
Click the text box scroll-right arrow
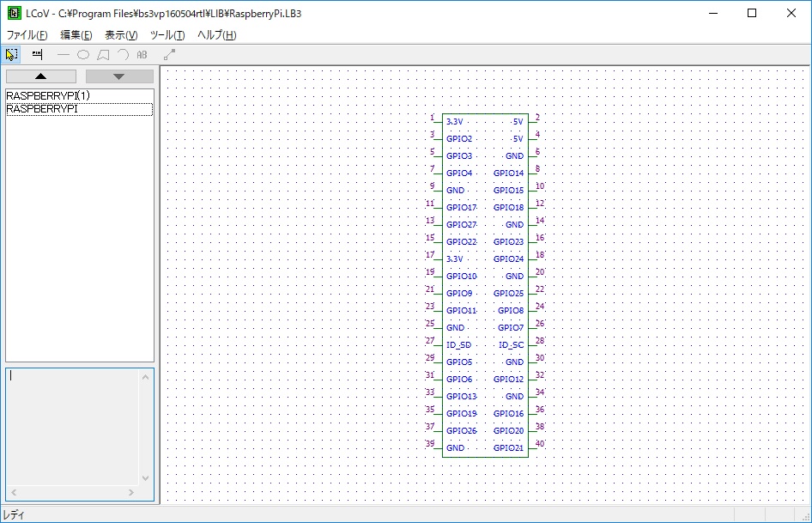click(131, 492)
